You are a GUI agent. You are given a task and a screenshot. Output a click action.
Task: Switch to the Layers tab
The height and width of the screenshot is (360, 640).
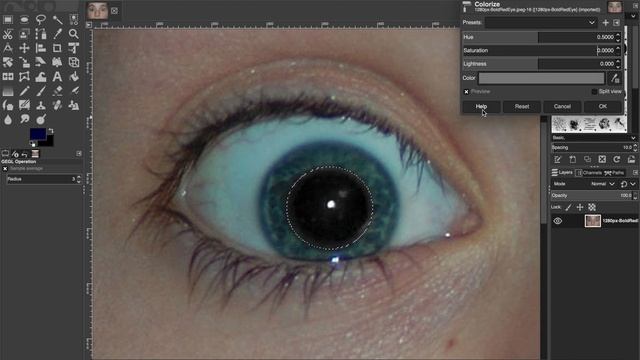click(562, 173)
